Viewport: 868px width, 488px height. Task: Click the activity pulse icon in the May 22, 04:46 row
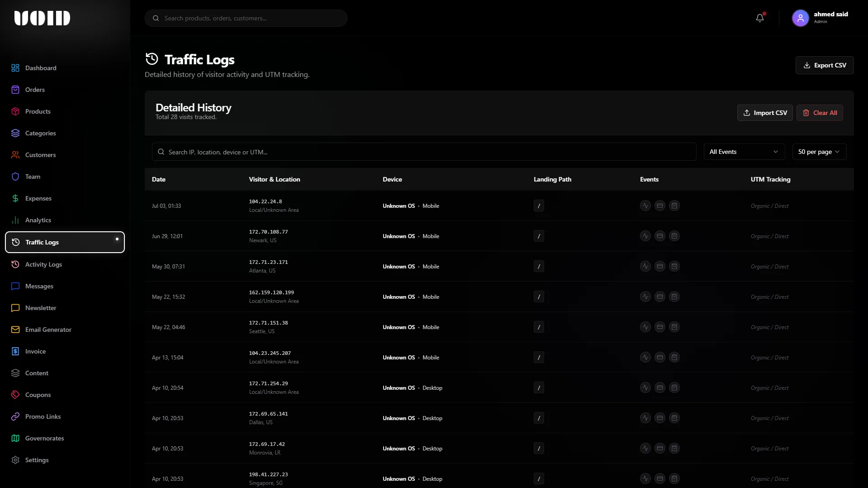tap(645, 327)
